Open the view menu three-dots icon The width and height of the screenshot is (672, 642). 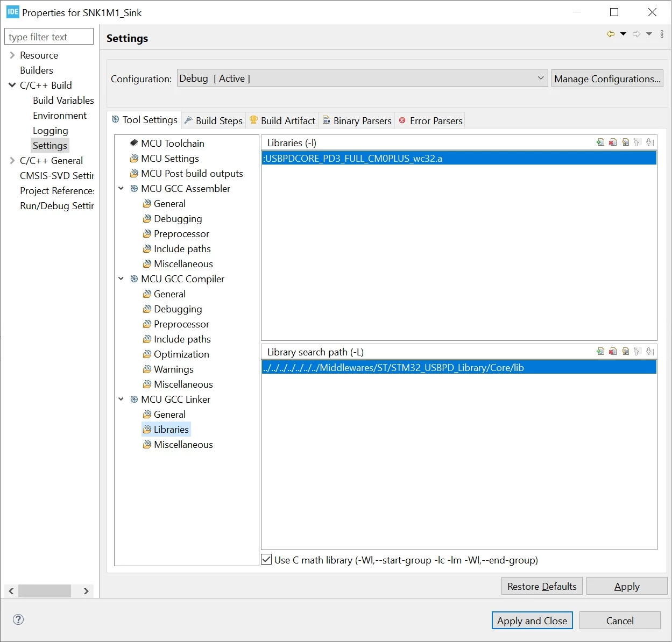point(662,34)
